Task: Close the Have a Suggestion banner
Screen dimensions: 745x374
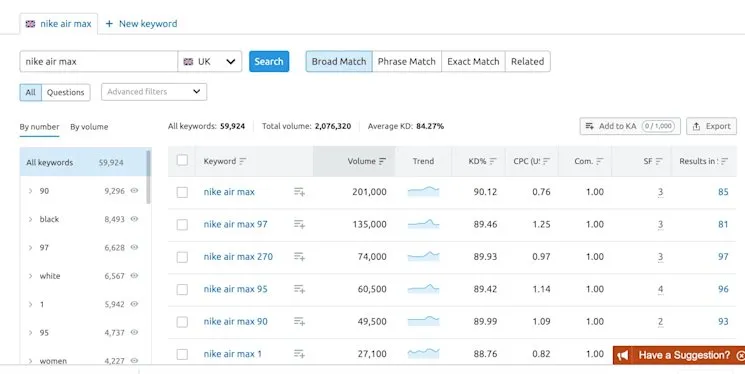Action: pos(740,355)
